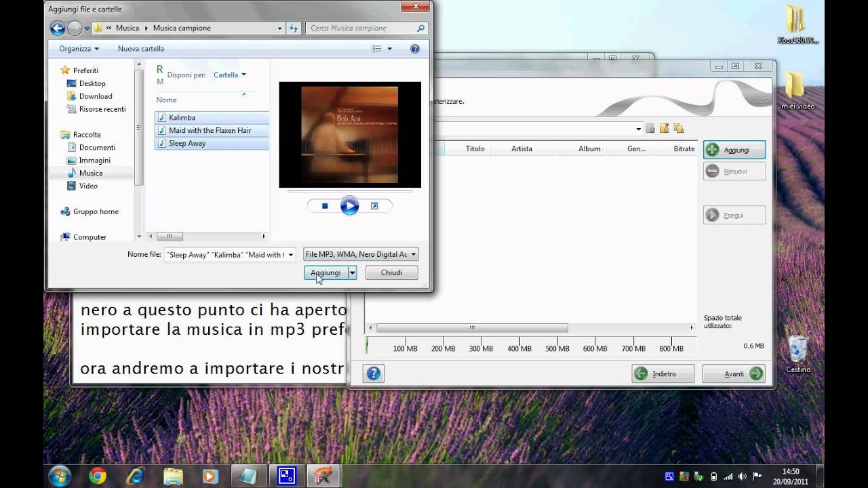Select the Sleep Away file

coord(212,143)
